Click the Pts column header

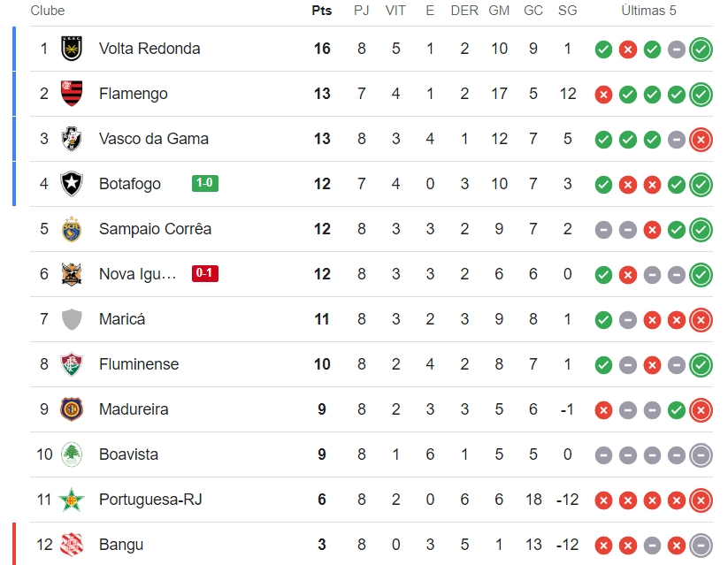click(x=322, y=11)
